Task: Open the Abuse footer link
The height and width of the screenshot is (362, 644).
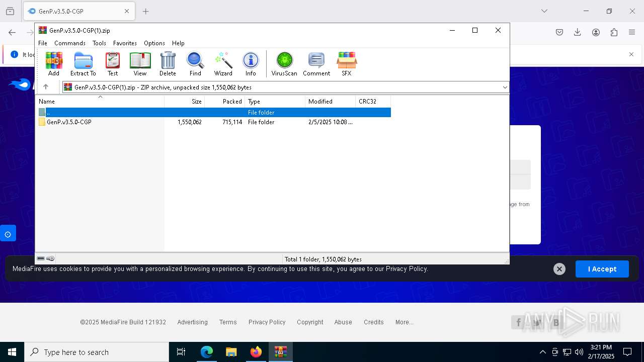Action: (x=343, y=322)
